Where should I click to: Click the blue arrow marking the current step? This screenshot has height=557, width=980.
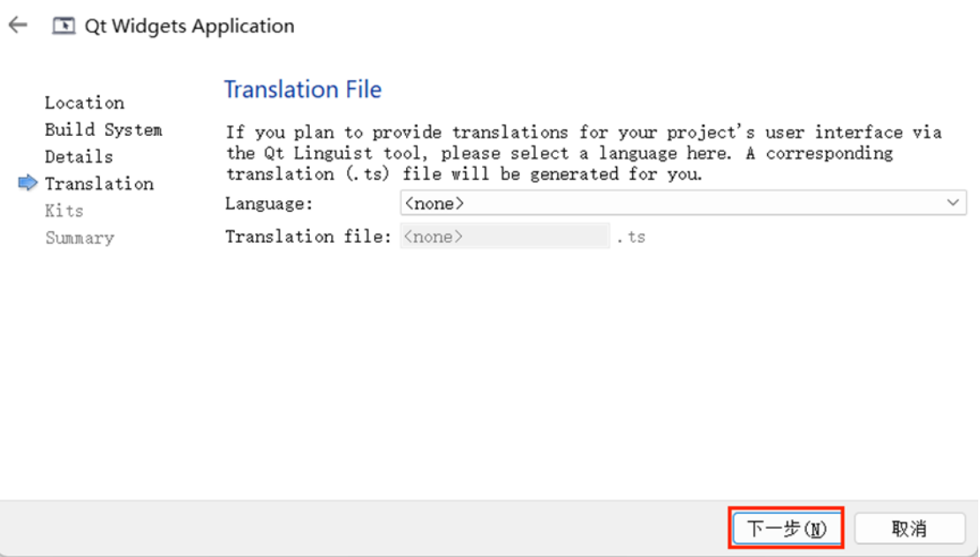[x=28, y=183]
